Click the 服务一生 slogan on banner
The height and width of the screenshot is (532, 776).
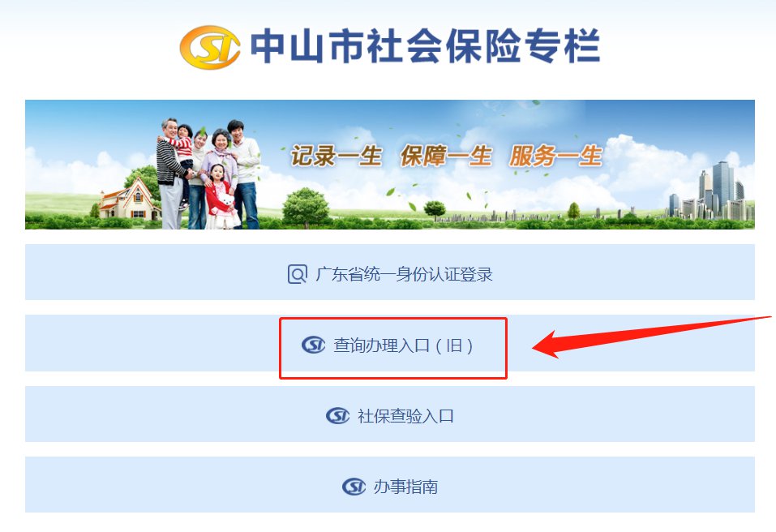point(555,157)
